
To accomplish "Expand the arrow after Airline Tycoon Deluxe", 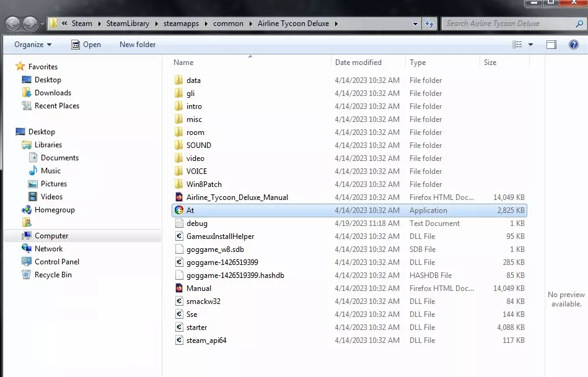I will pos(336,24).
